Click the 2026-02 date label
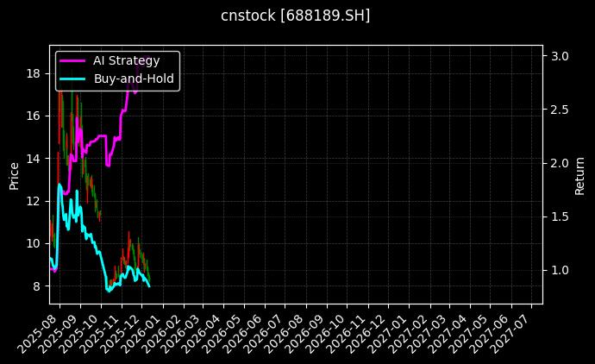This screenshot has width=595, height=364. 162,334
